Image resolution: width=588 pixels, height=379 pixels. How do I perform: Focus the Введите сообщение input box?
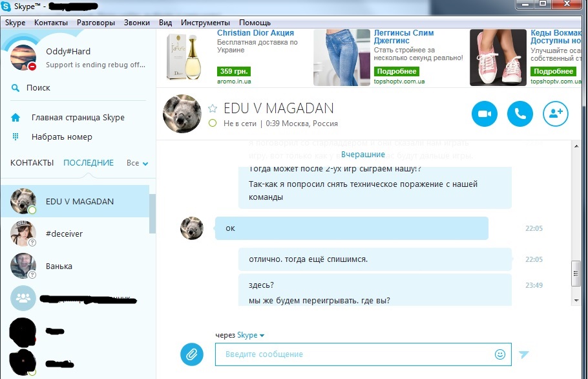pos(363,354)
